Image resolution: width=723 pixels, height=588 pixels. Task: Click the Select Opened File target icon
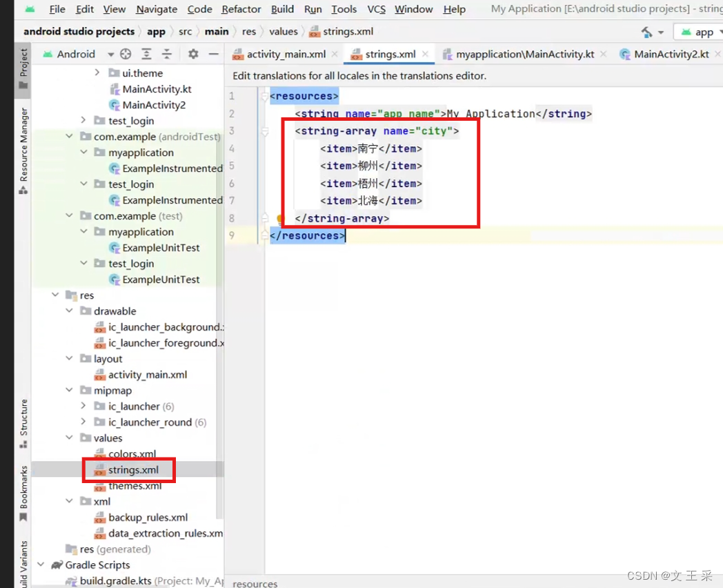tap(126, 55)
